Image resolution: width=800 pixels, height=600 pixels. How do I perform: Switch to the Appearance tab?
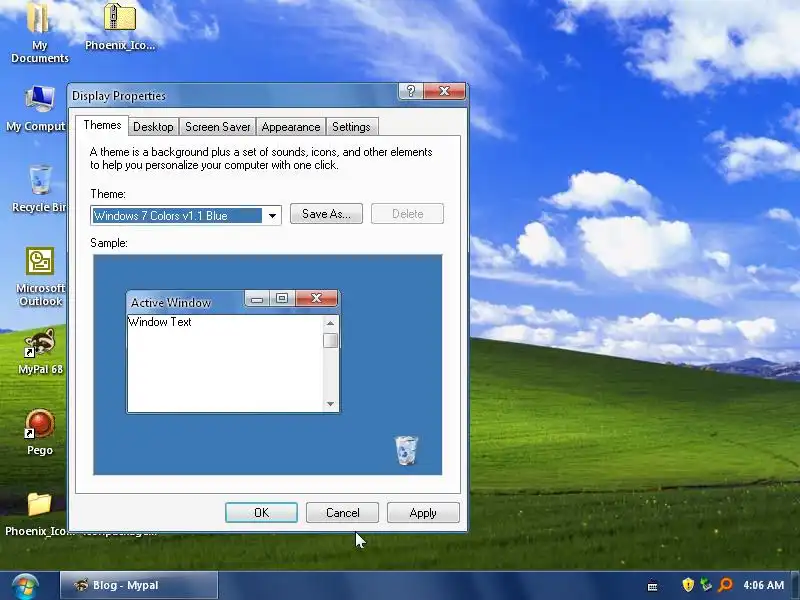click(x=291, y=127)
